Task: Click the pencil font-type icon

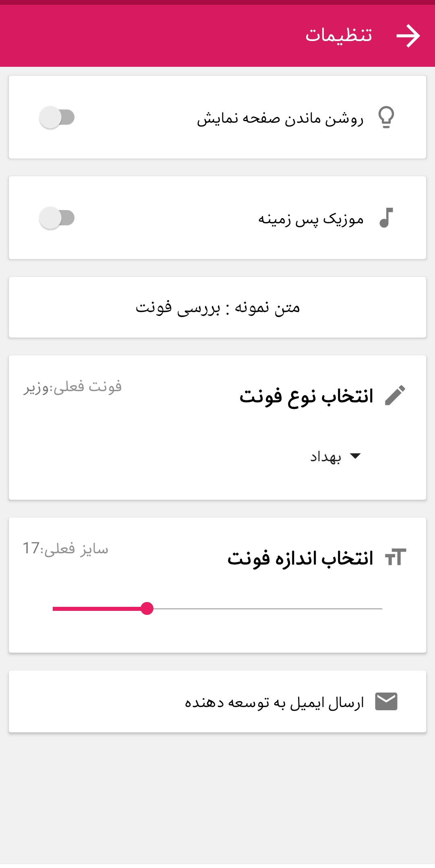Action: point(395,395)
